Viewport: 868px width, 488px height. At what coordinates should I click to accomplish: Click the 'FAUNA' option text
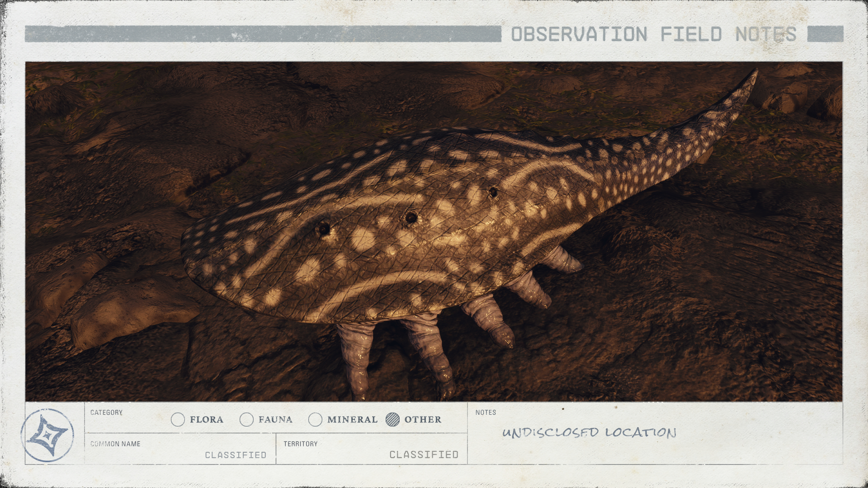275,420
